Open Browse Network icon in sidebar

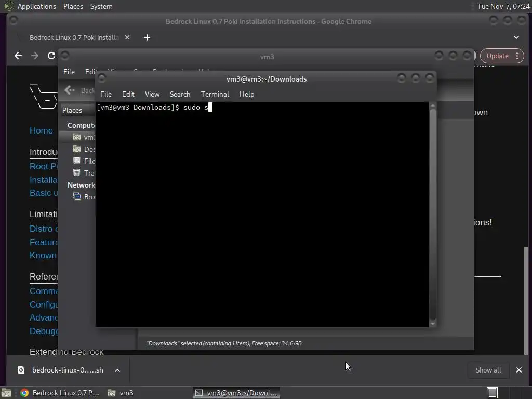pyautogui.click(x=77, y=196)
